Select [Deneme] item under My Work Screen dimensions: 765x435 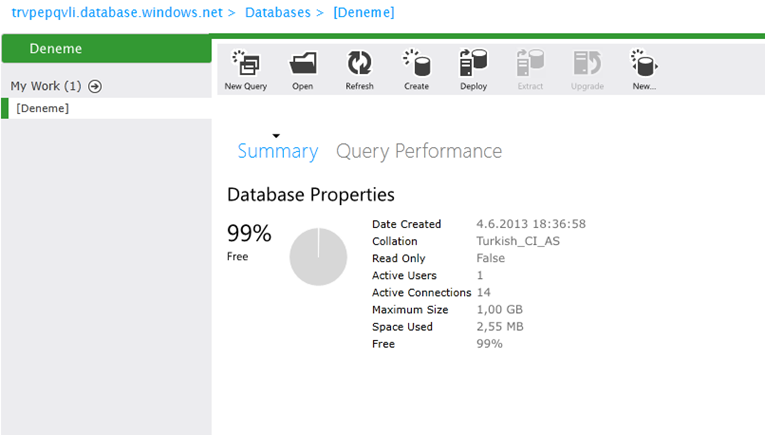pos(106,108)
